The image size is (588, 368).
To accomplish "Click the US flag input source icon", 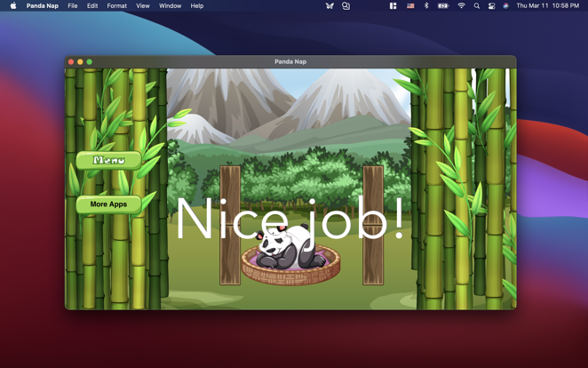I will [x=410, y=6].
